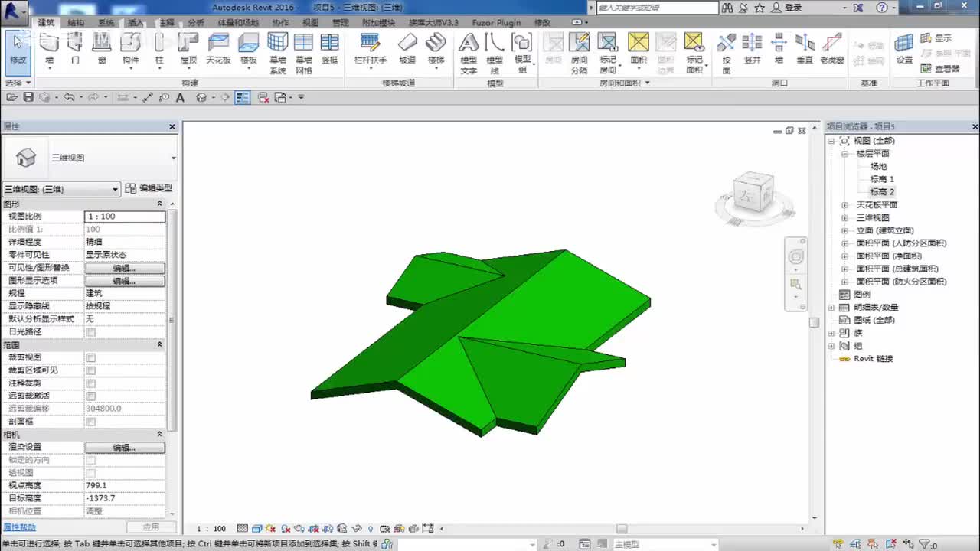980x551 pixels.
Task: Open the 分析 ribbon tab
Action: pyautogui.click(x=196, y=23)
